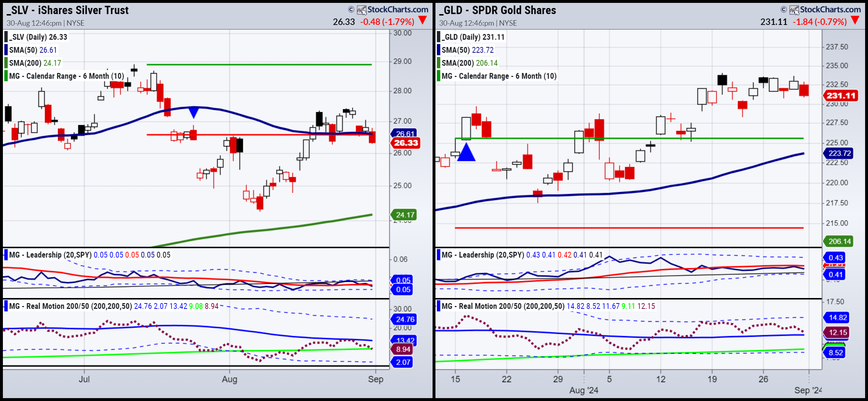Click the 29.00 price level on SLV axis
This screenshot has height=401, width=868.
coord(403,61)
